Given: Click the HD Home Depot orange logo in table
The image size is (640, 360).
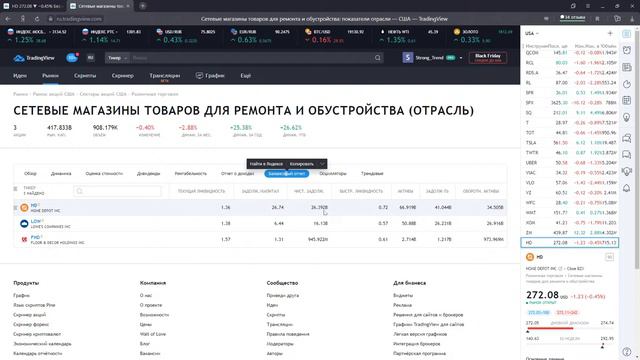Looking at the screenshot, I should tap(24, 208).
